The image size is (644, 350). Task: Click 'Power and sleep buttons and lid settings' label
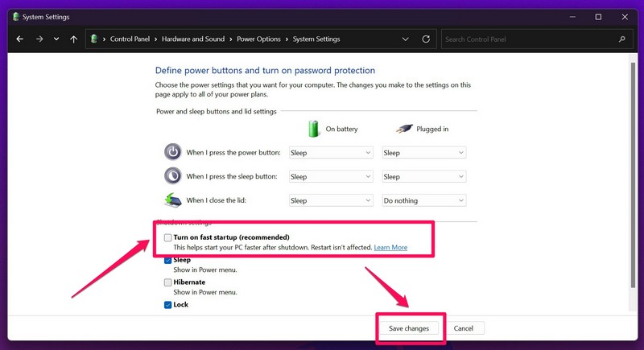tap(217, 111)
